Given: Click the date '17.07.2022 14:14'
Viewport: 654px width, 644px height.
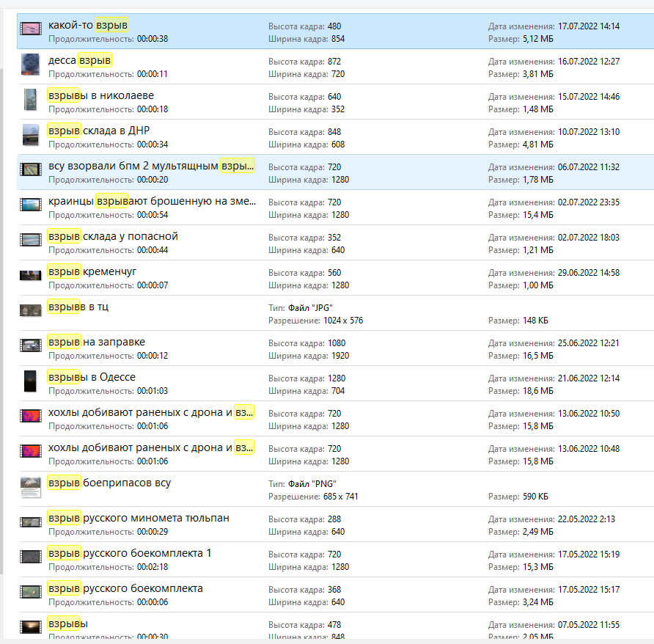Looking at the screenshot, I should click(589, 26).
